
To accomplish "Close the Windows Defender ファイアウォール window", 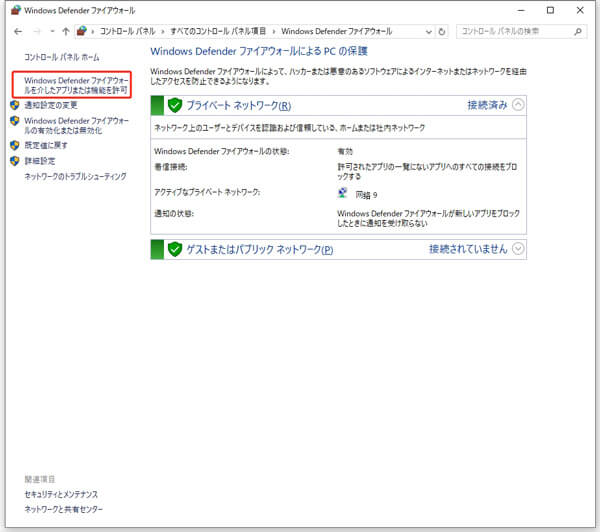I will click(580, 11).
